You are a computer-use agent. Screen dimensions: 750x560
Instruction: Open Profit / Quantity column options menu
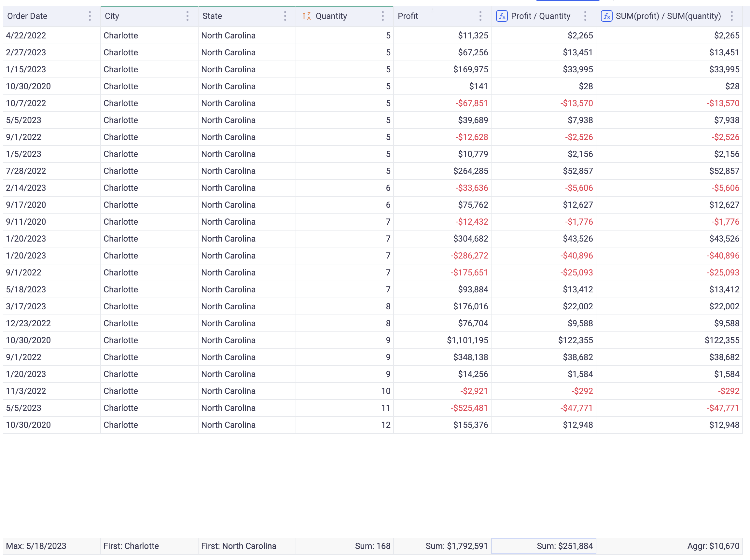click(585, 16)
